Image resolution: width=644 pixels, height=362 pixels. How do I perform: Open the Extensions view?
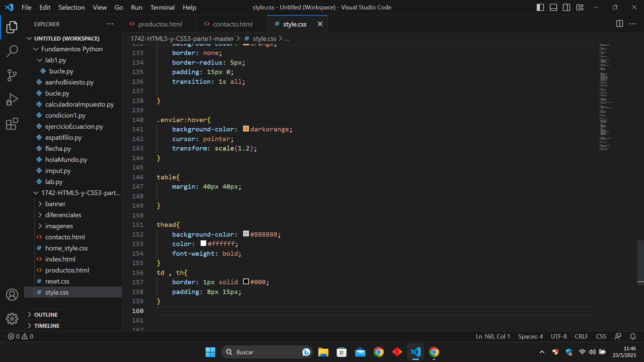click(12, 124)
